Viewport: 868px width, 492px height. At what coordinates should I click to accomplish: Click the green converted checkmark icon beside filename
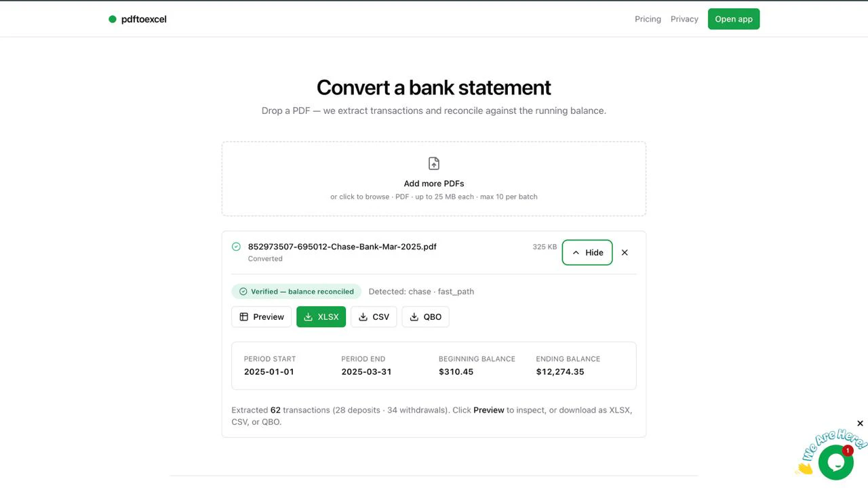coord(236,247)
